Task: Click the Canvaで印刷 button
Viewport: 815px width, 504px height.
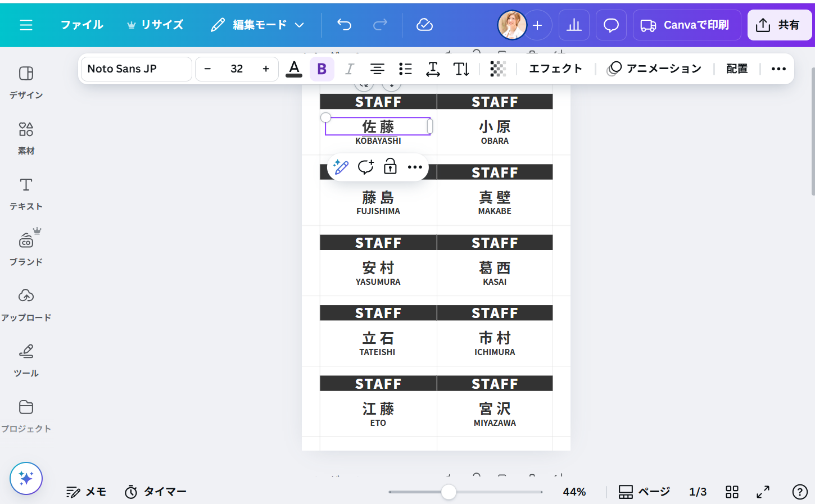Action: (686, 25)
